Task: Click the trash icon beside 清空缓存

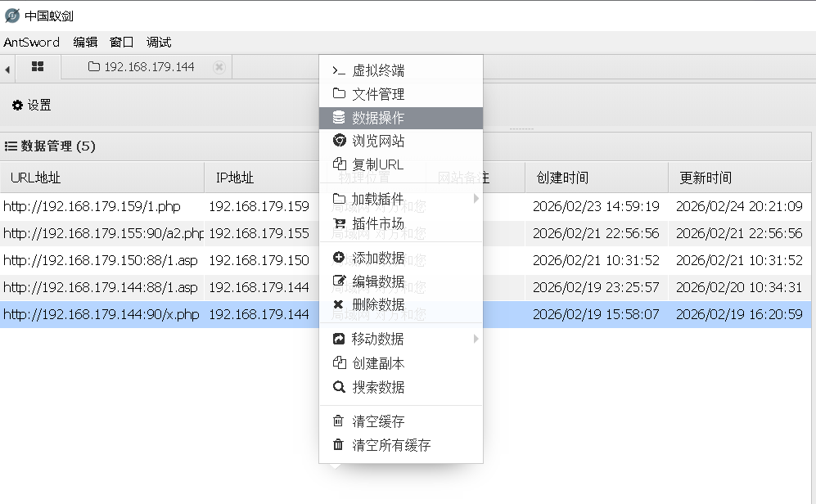Action: pos(338,421)
